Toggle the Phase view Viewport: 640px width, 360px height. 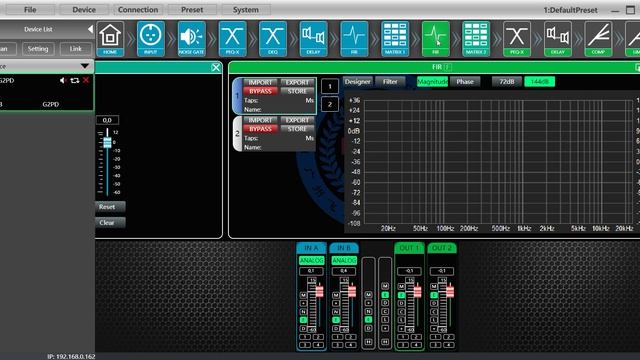pyautogui.click(x=465, y=82)
